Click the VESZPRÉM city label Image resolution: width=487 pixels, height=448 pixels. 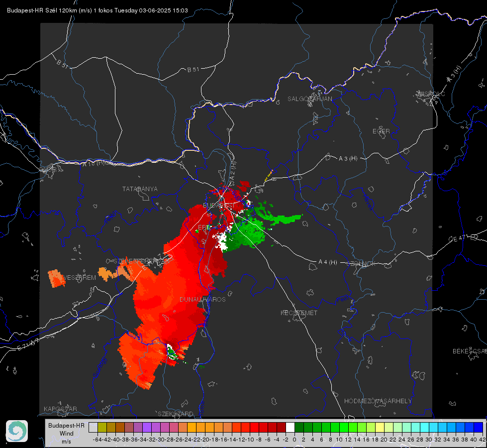click(x=79, y=278)
